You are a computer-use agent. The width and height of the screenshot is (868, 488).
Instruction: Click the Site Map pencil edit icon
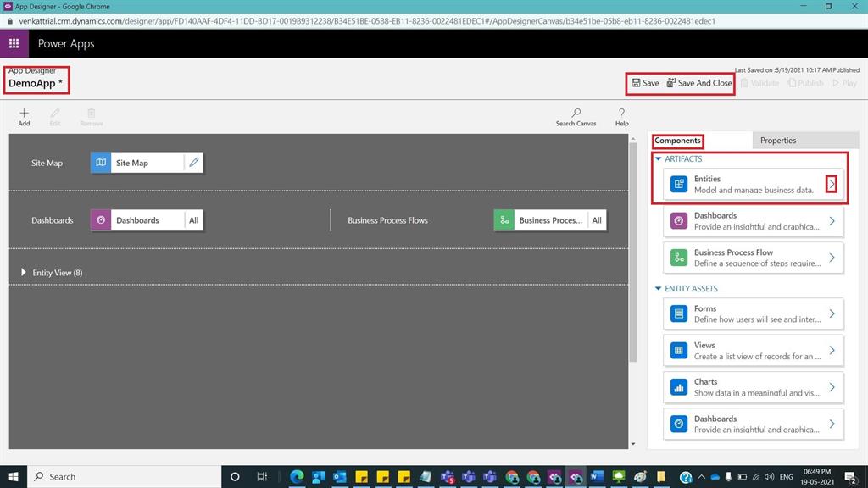[194, 162]
